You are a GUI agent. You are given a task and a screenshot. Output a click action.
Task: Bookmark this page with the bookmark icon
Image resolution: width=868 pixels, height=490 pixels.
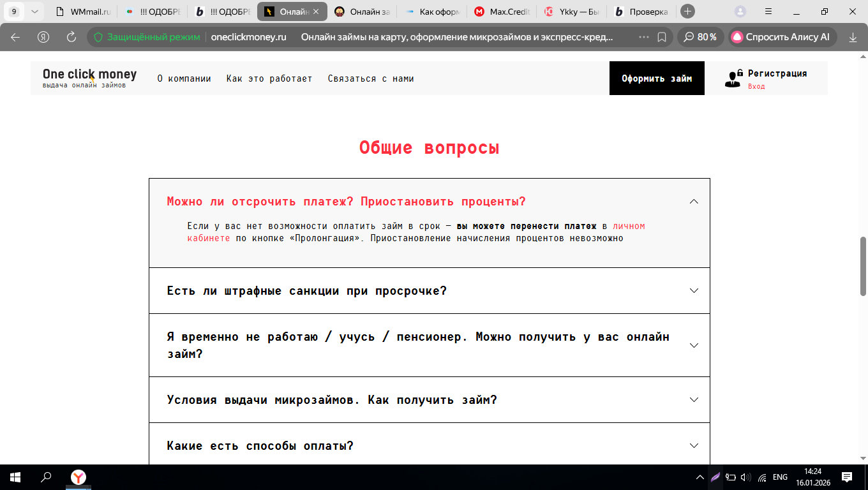pos(662,37)
